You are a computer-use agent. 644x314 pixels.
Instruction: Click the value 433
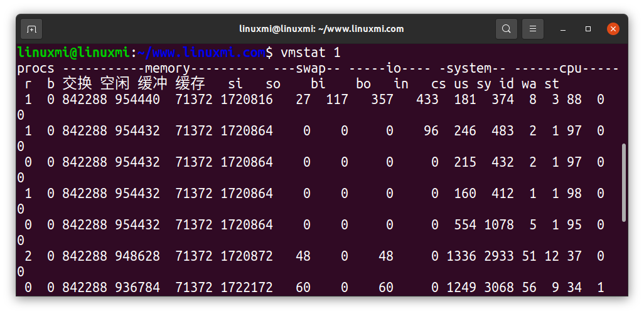tap(427, 100)
